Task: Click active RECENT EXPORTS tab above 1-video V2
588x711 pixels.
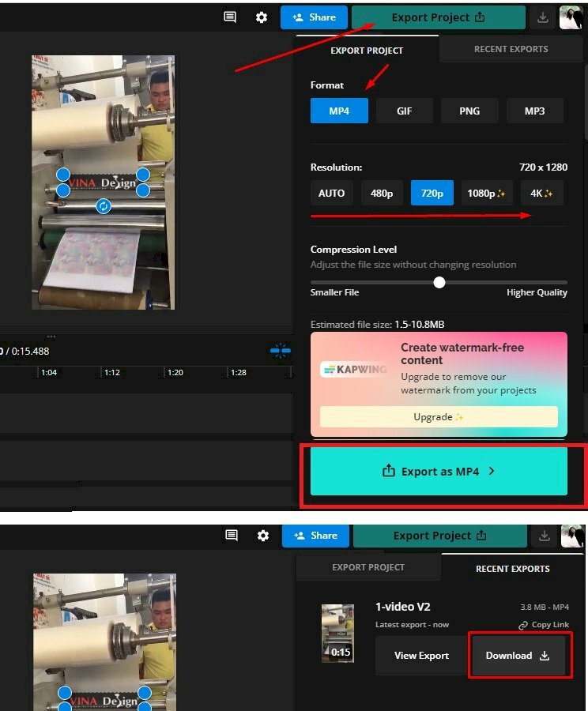Action: (x=513, y=569)
